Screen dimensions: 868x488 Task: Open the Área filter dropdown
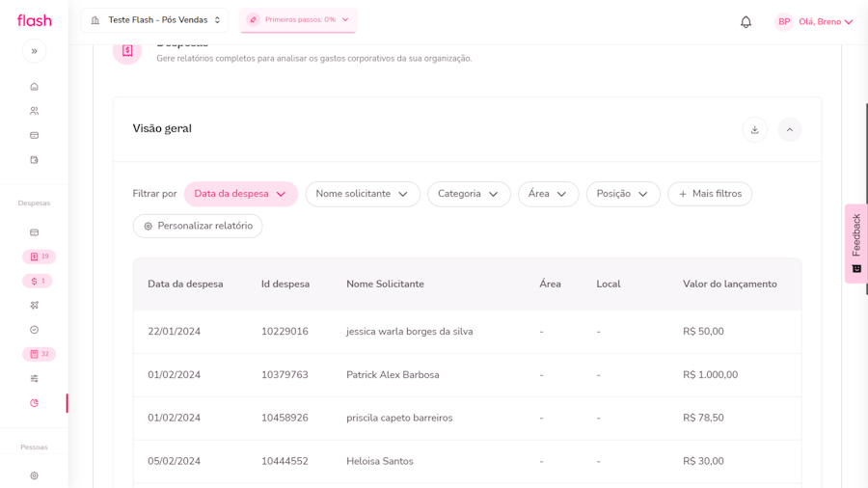[548, 194]
